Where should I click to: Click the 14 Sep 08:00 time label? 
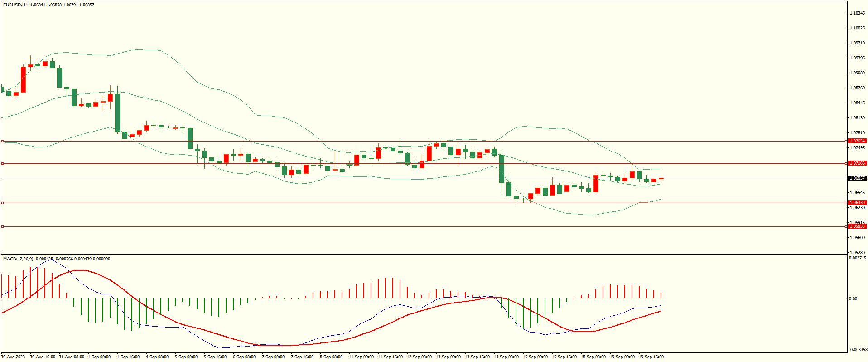[x=506, y=357]
